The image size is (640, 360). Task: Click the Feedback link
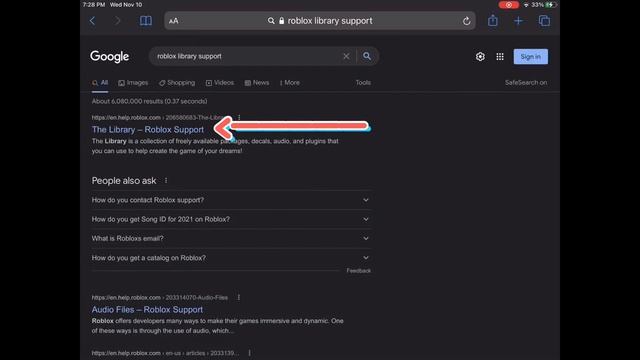pos(358,271)
